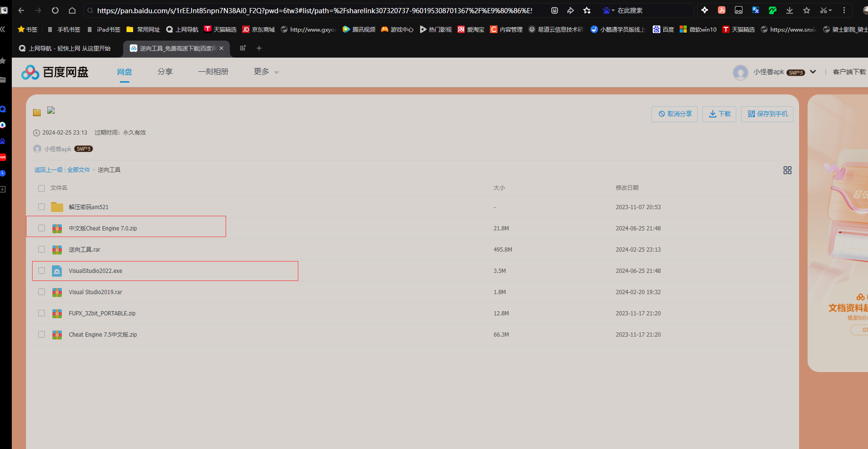The image size is (868, 449).
Task: Open the PDF extension icon
Action: (x=722, y=10)
